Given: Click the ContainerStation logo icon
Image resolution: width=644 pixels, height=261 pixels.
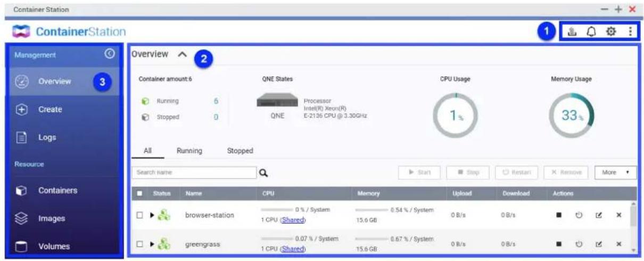Looking at the screenshot, I should [x=22, y=32].
